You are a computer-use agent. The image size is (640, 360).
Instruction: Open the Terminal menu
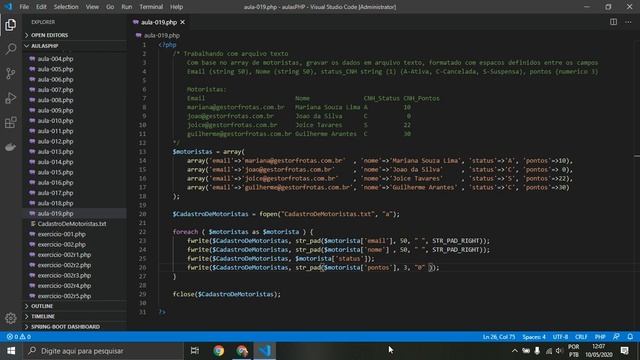[151, 7]
